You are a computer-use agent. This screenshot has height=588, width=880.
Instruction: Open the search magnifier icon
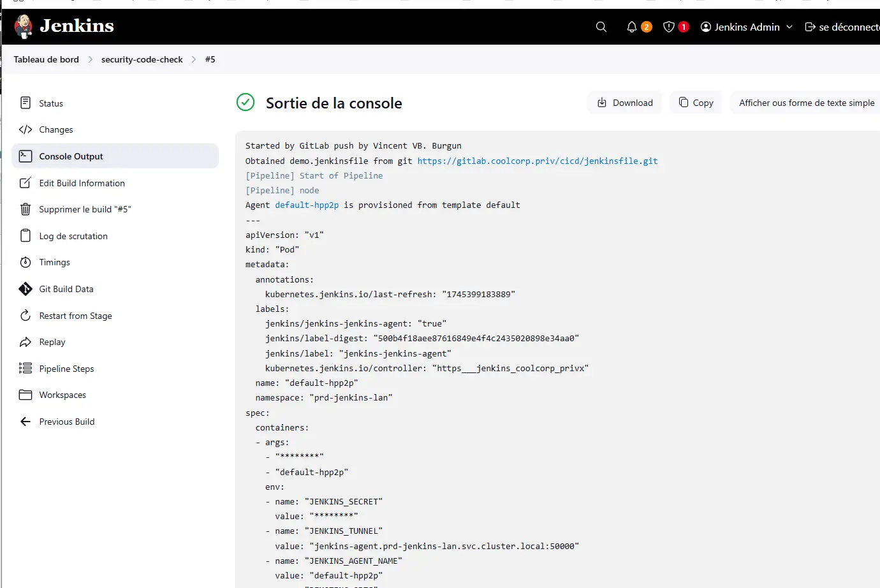[601, 27]
